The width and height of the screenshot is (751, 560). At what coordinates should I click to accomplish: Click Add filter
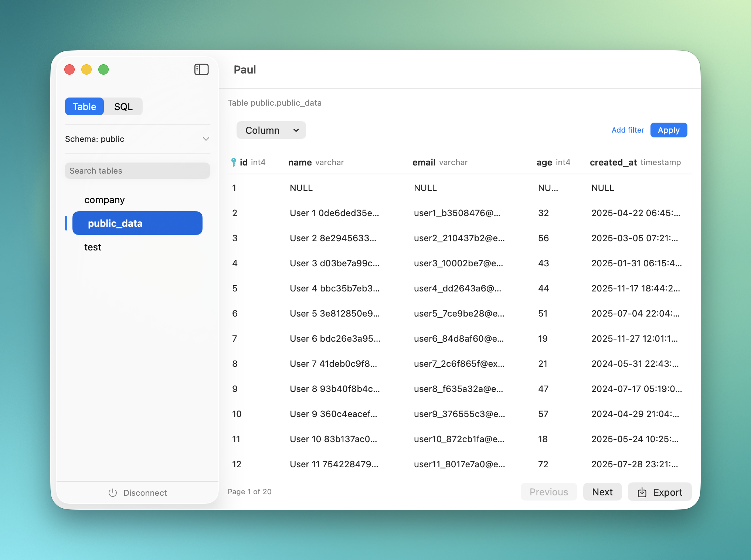[x=627, y=130]
